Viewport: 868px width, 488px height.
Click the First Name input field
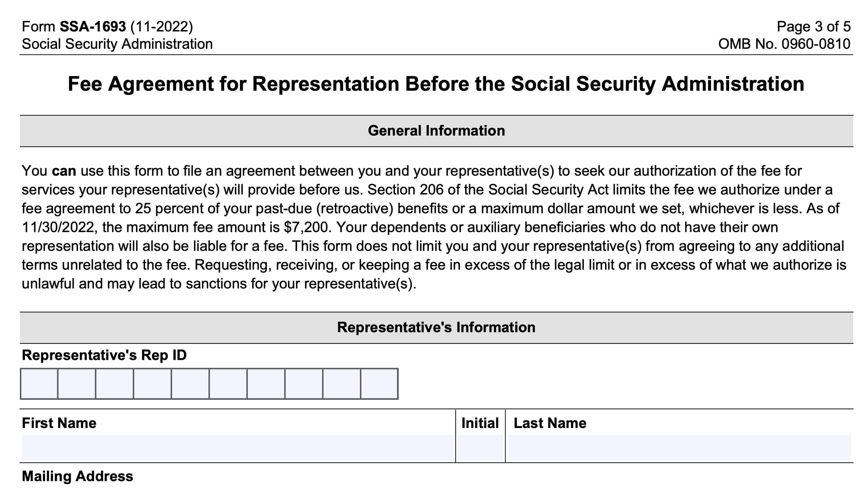click(237, 448)
